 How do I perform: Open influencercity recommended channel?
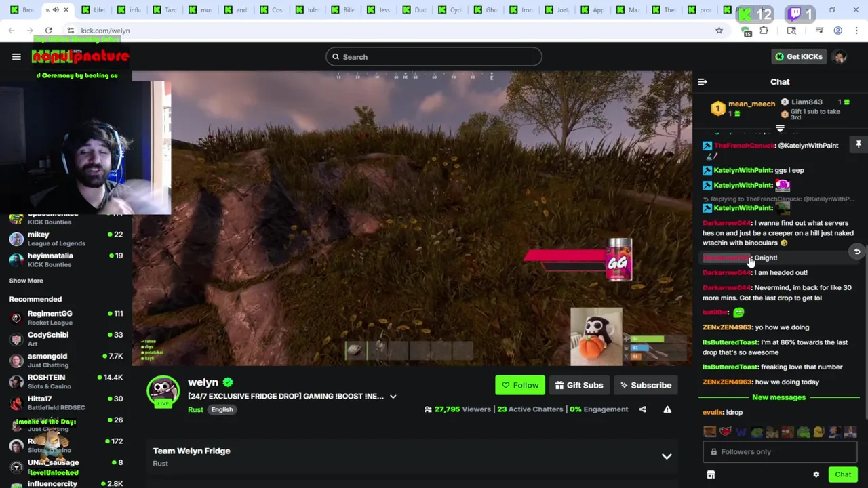pyautogui.click(x=66, y=483)
